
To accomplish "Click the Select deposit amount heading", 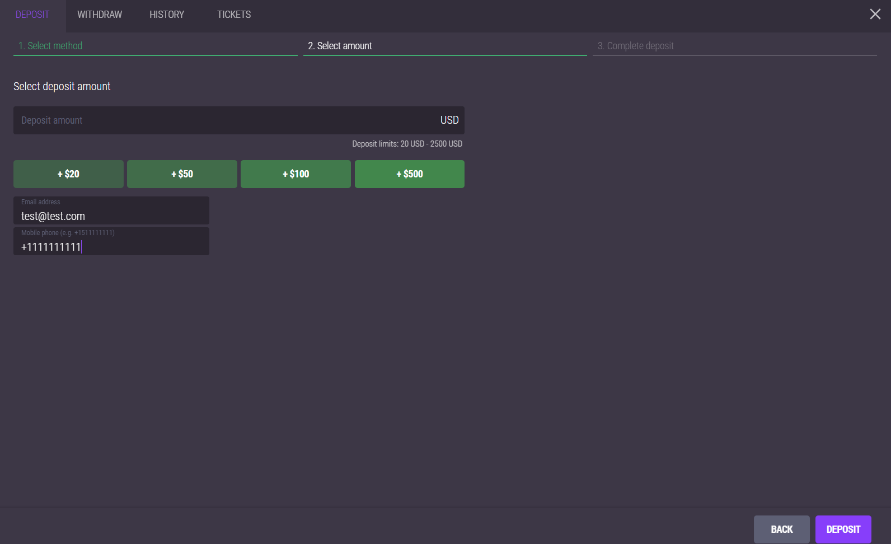I will click(x=62, y=87).
